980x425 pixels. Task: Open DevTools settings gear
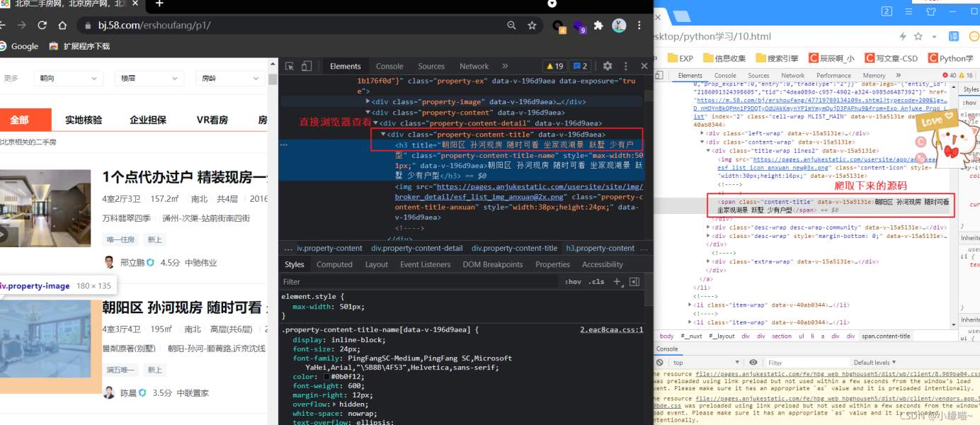607,66
